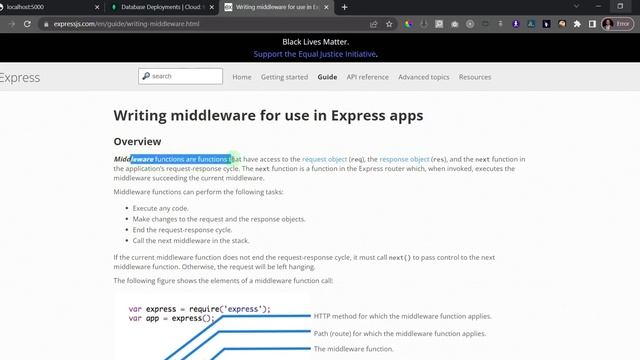Click the 'Execute any code.' bullet
640x360 pixels.
[160, 208]
